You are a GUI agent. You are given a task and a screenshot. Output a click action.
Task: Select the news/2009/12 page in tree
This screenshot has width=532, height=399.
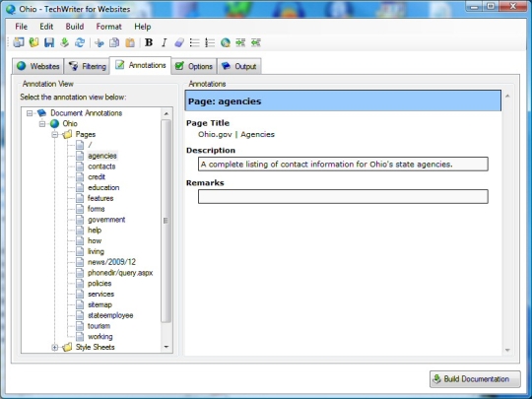111,262
